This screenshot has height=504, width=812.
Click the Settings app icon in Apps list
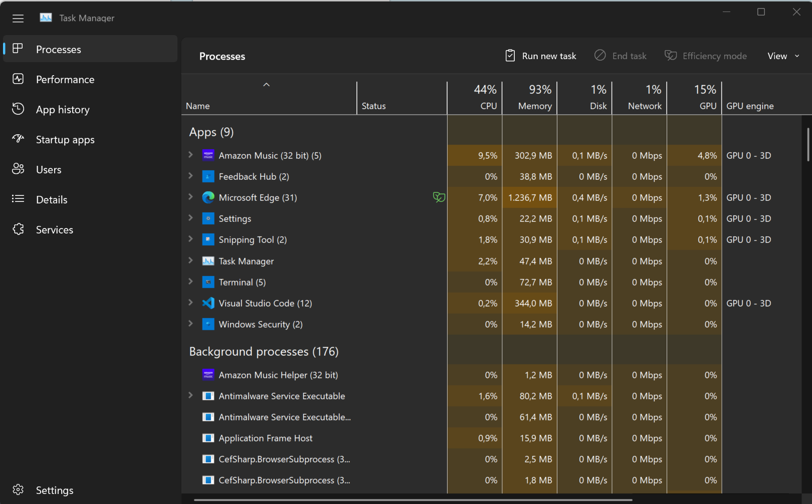pos(208,218)
